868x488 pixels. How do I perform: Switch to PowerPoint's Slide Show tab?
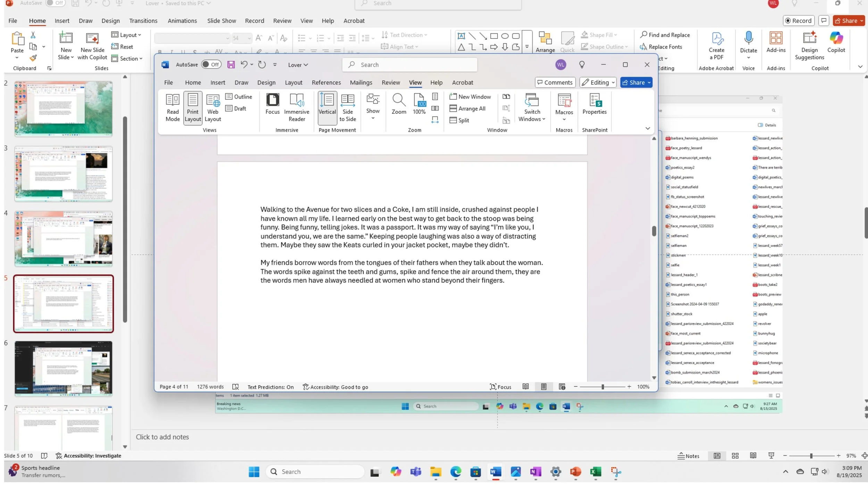[x=222, y=21]
